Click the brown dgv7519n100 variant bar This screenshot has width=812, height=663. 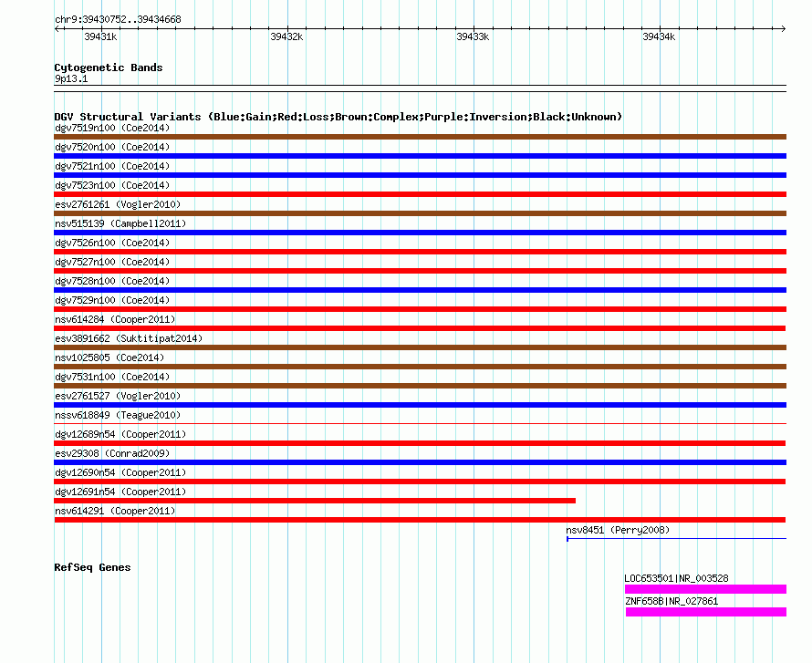click(x=420, y=137)
